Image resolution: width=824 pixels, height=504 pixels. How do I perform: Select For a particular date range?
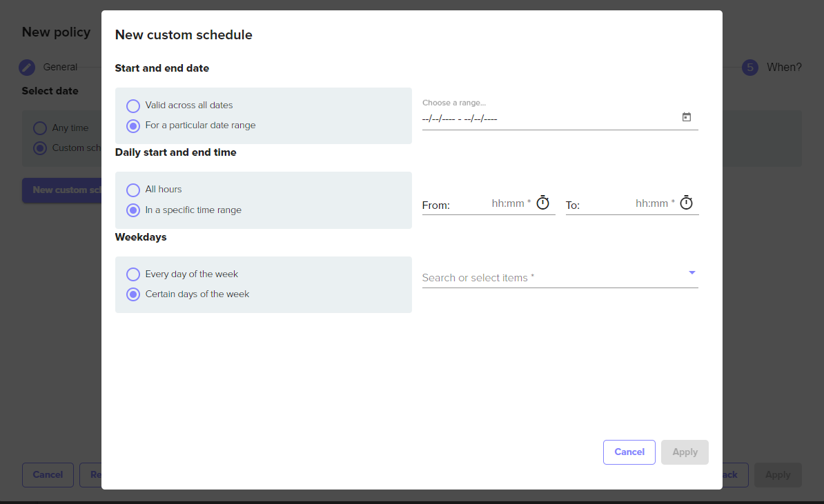point(133,126)
